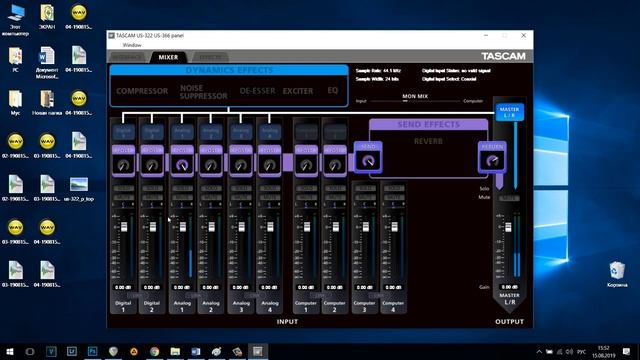Open the notifications action center
640x360 pixels.
click(x=627, y=351)
